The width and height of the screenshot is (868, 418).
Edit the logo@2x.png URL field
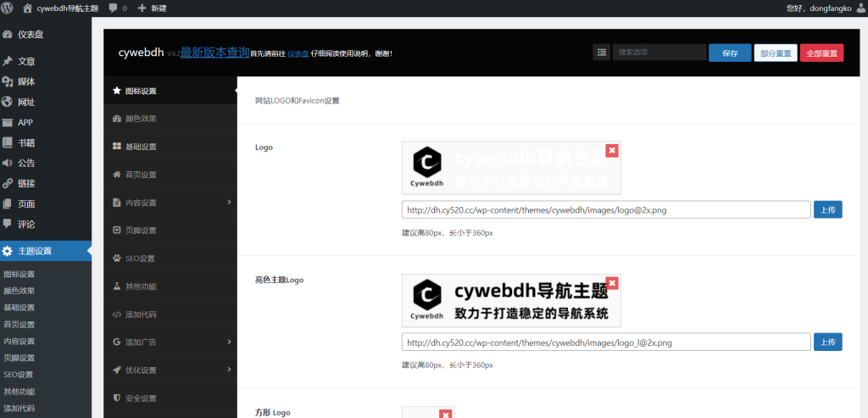click(x=606, y=209)
